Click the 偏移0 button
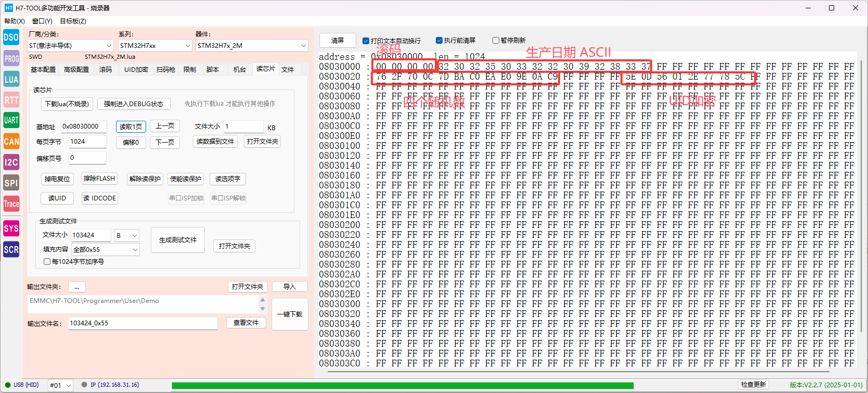The width and height of the screenshot is (868, 393). tap(131, 142)
